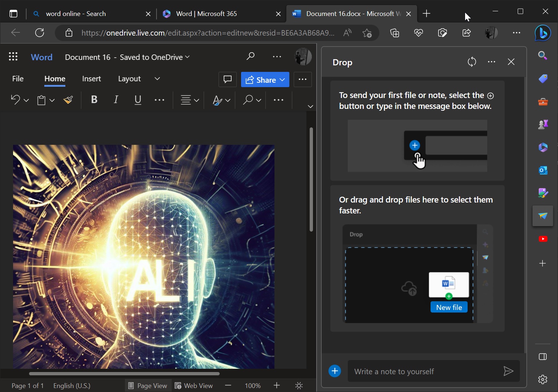Open the Undo dropdown arrow
The height and width of the screenshot is (392, 558).
click(25, 100)
